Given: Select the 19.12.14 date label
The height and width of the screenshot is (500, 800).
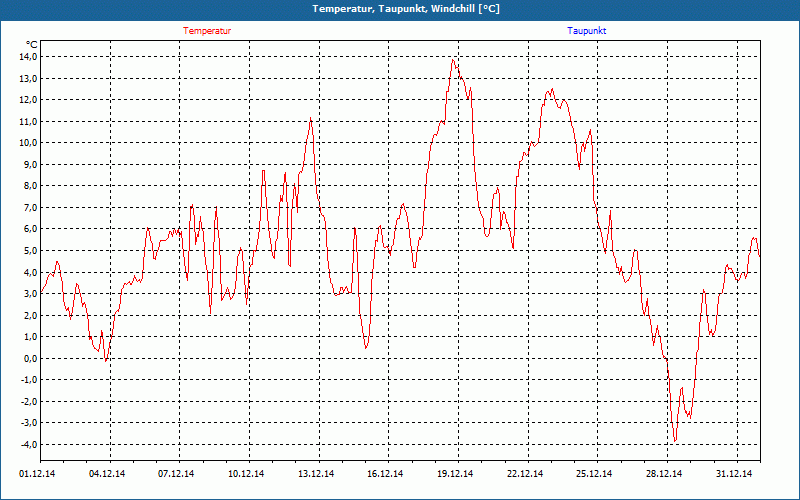Looking at the screenshot, I should (455, 473).
